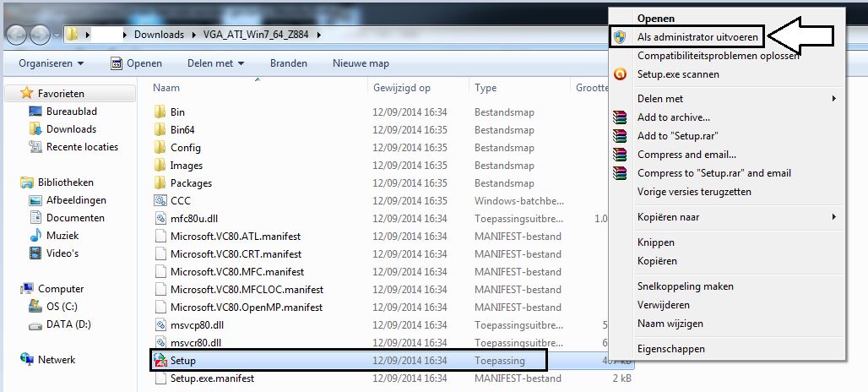The width and height of the screenshot is (868, 392).
Task: Click the mfc80u.dll file icon
Action: (x=160, y=218)
